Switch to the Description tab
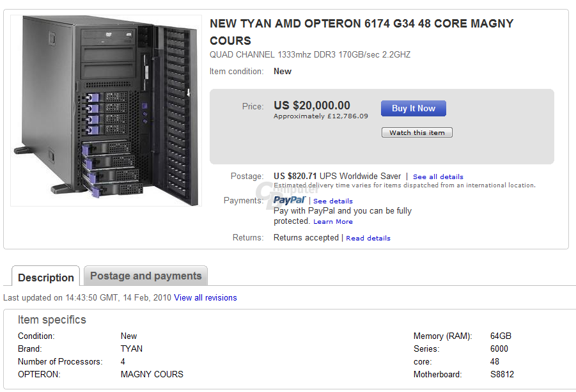The width and height of the screenshot is (576, 392). click(46, 276)
